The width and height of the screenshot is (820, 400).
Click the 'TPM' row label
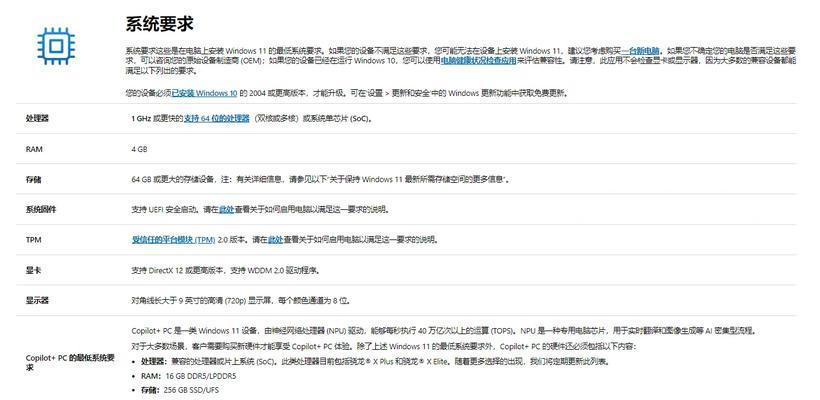coord(33,239)
